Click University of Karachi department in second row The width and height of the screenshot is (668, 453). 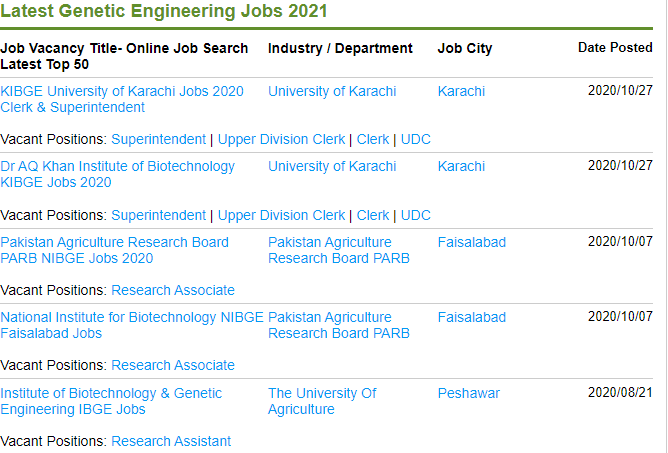coord(332,166)
